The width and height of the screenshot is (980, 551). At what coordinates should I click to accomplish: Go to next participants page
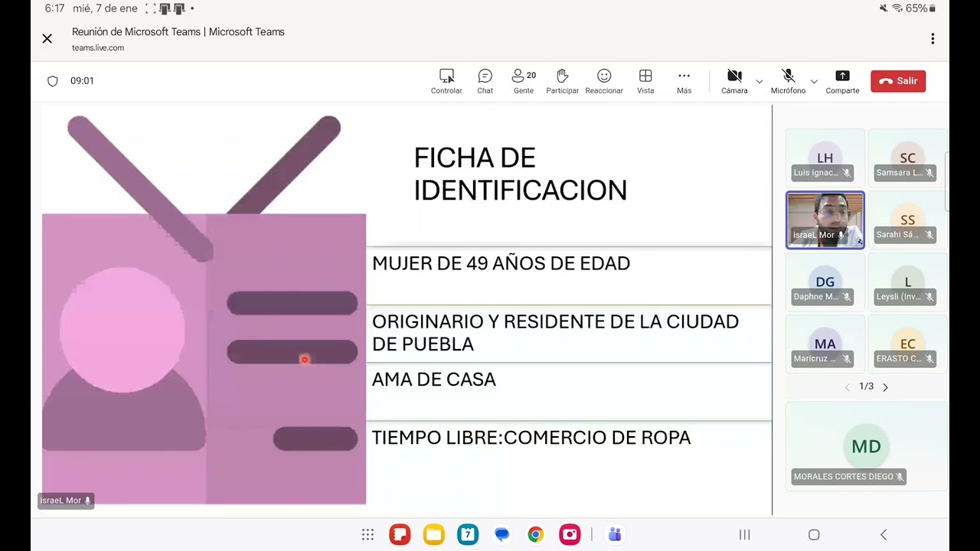pyautogui.click(x=886, y=387)
